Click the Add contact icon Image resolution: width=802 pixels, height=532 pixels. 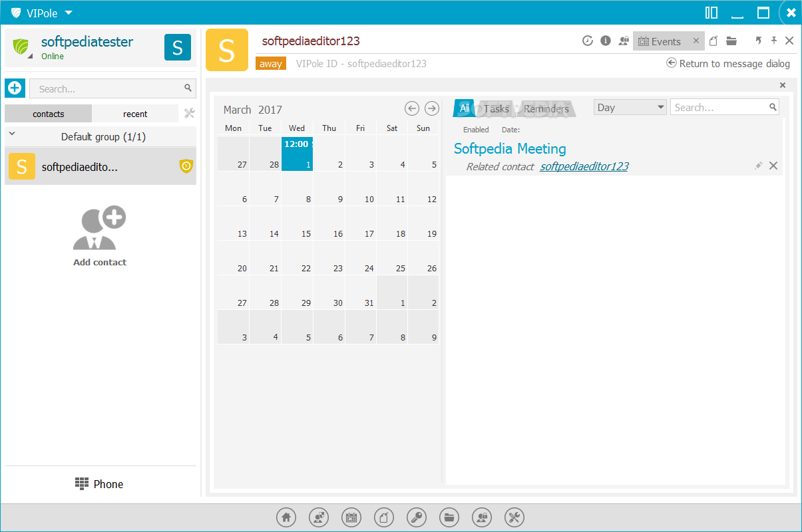[x=100, y=228]
